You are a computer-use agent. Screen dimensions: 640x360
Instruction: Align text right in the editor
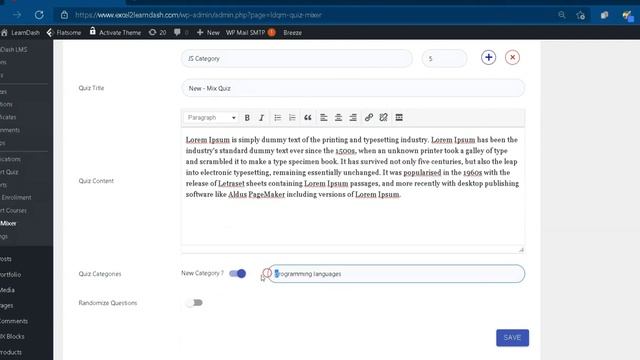pyautogui.click(x=353, y=118)
